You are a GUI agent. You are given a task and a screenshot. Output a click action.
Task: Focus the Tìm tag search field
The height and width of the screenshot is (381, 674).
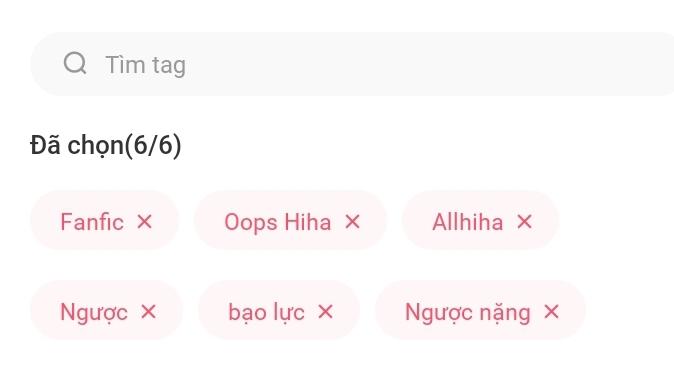click(352, 64)
